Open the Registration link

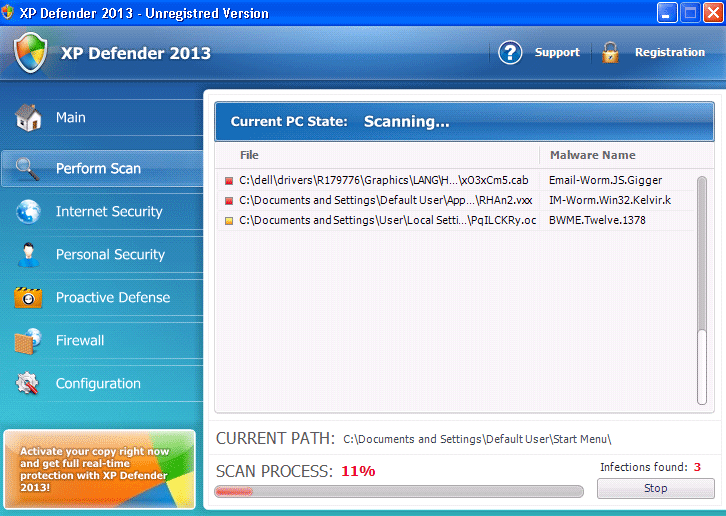[x=669, y=53]
